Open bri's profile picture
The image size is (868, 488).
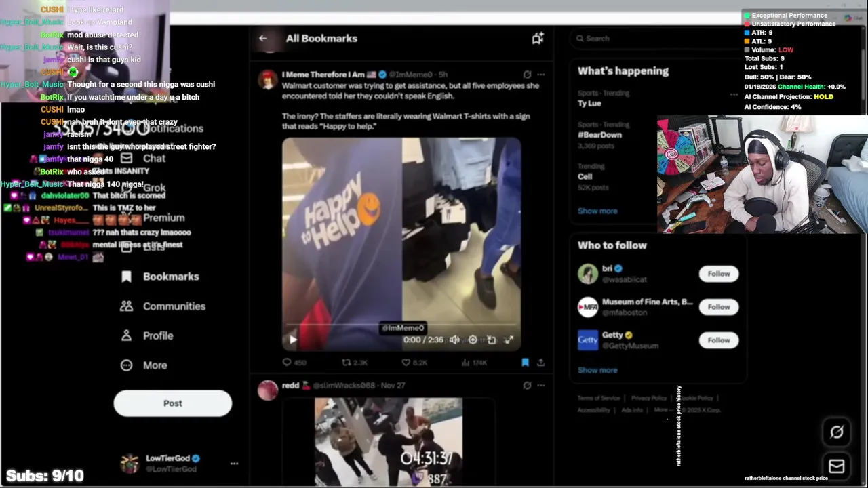588,274
